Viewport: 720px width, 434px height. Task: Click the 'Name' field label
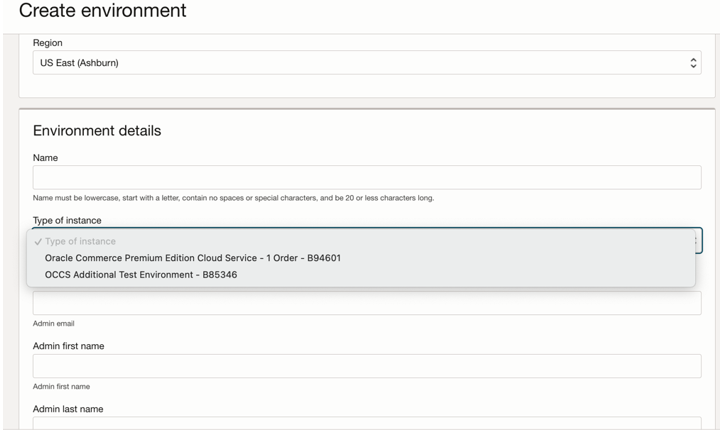(45, 158)
